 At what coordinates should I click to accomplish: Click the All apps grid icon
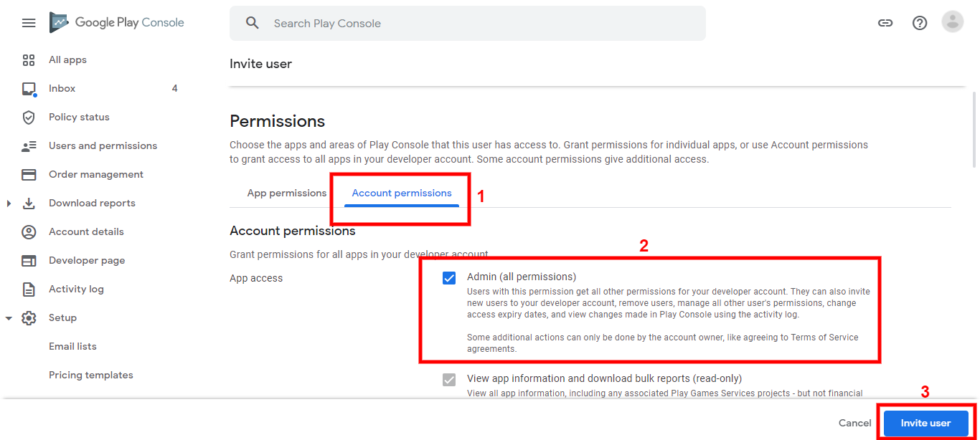click(29, 60)
